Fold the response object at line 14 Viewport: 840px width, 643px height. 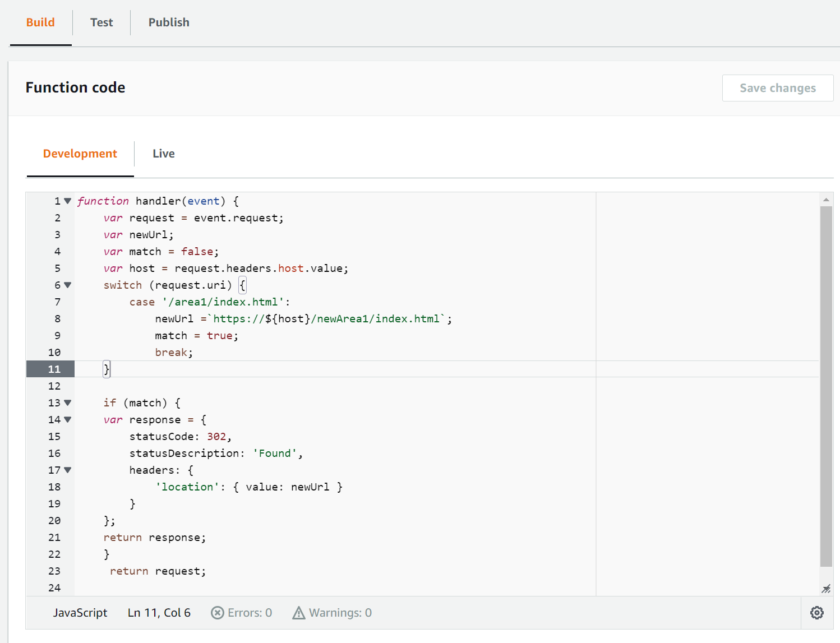(68, 419)
